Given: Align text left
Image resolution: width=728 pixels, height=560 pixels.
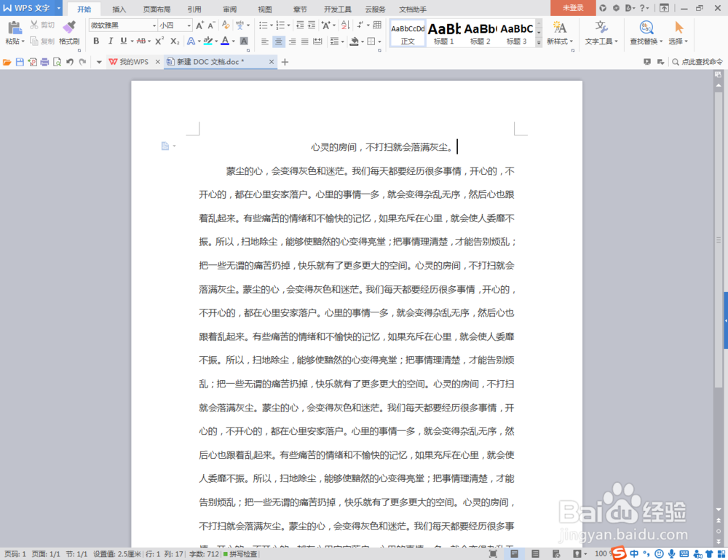Looking at the screenshot, I should tap(265, 42).
